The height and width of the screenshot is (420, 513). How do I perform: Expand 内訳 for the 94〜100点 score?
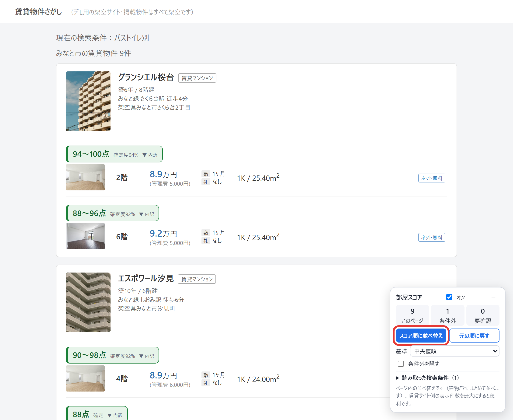tap(150, 155)
